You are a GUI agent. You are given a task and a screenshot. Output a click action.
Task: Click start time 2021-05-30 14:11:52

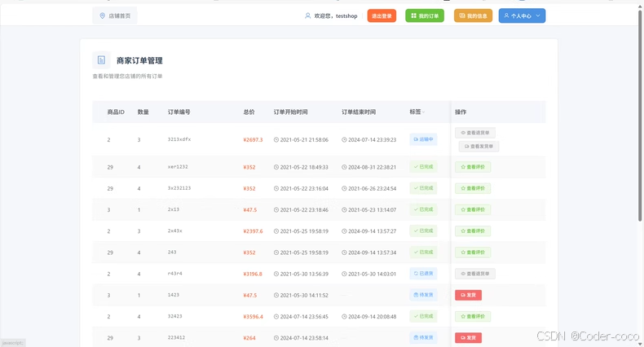tap(301, 295)
